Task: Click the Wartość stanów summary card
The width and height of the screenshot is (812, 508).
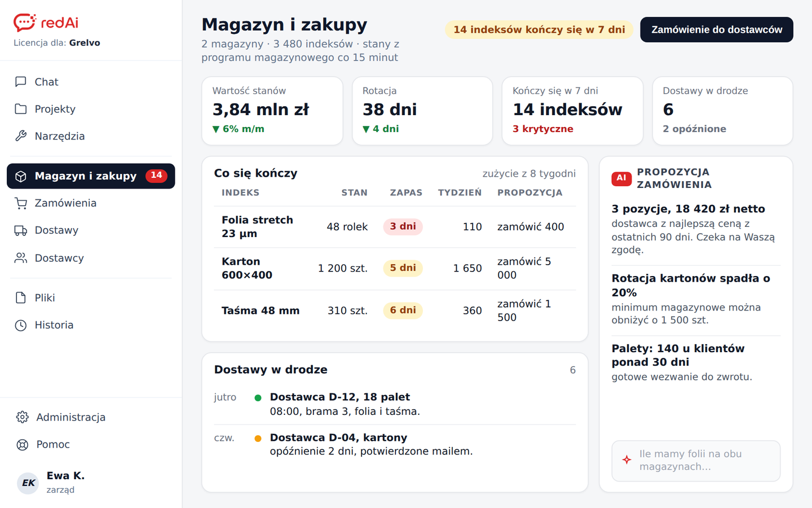Action: click(272, 111)
